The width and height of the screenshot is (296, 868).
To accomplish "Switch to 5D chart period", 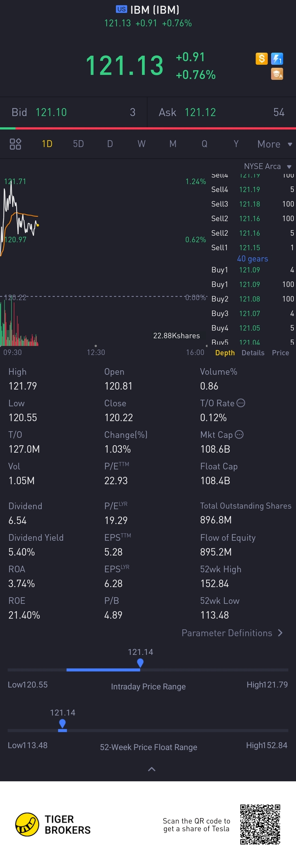I will (x=78, y=144).
